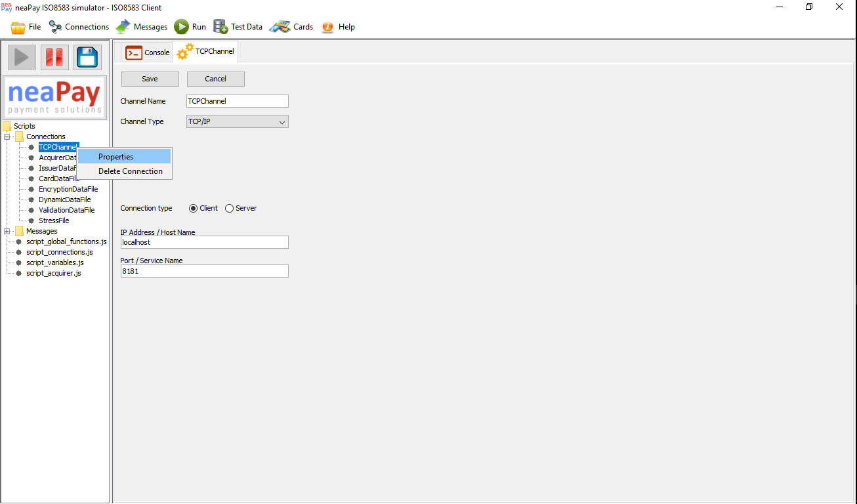Click the neaPay logo image
Image resolution: width=857 pixels, height=504 pixels.
click(x=55, y=97)
